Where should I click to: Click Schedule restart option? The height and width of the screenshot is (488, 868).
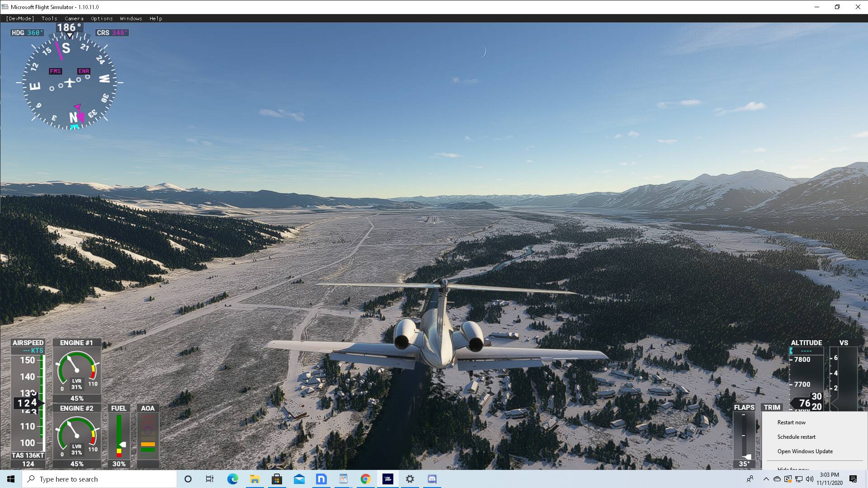[x=796, y=437]
